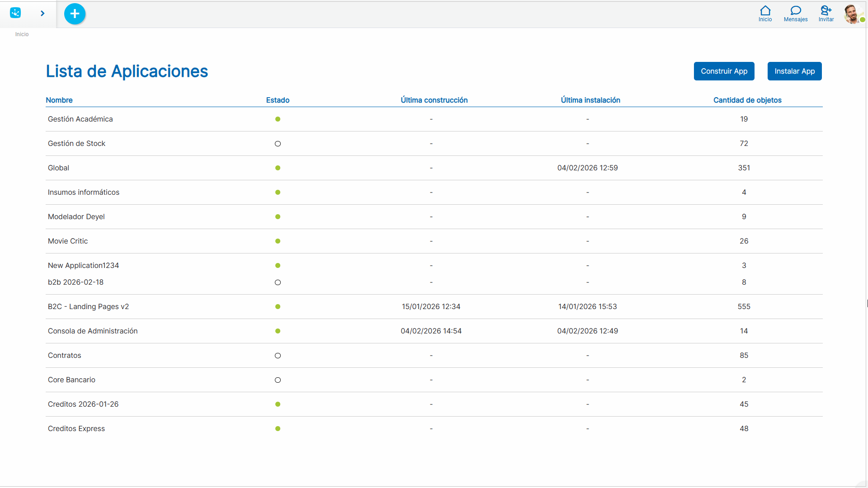Click empty status circle for Contratos
Viewport: 868px width, 488px height.
pyautogui.click(x=278, y=356)
